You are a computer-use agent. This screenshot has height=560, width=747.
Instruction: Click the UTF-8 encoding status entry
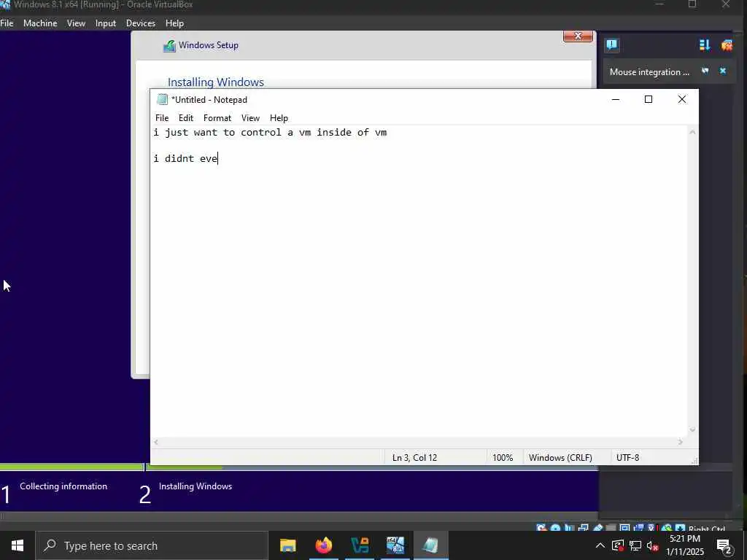[627, 458]
